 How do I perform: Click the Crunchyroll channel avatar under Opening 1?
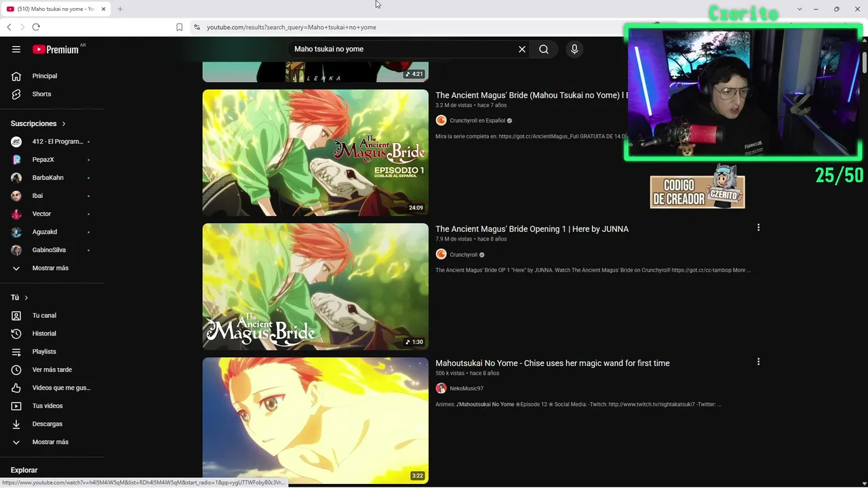[441, 255]
